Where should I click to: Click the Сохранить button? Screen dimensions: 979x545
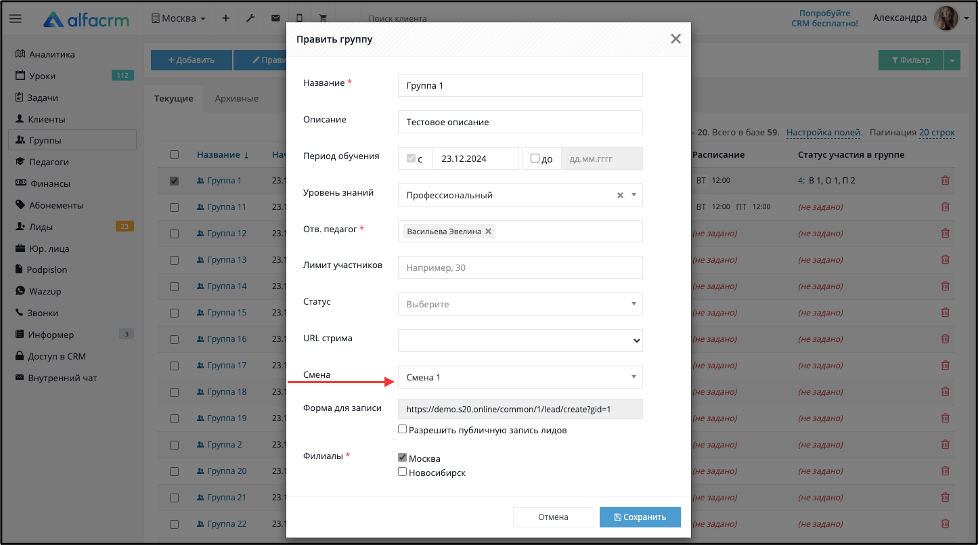pos(640,517)
